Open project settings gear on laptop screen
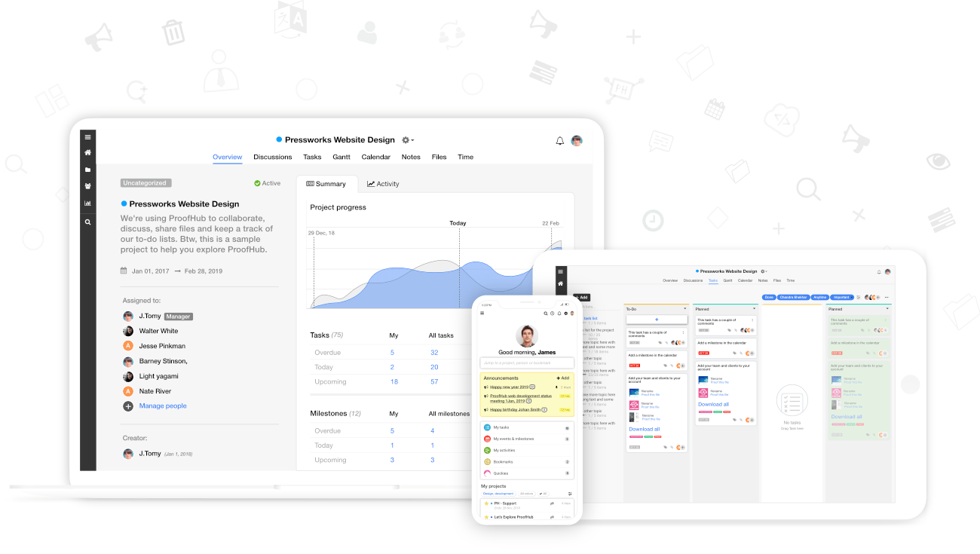 [x=408, y=140]
